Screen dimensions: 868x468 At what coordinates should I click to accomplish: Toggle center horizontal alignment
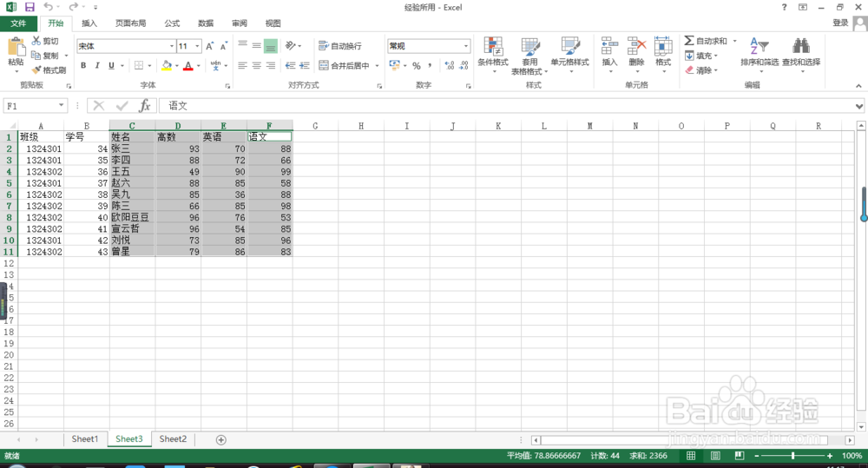point(256,65)
